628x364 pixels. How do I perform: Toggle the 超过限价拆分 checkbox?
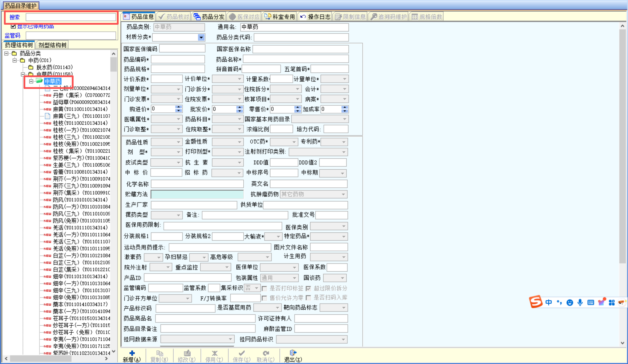(308, 288)
